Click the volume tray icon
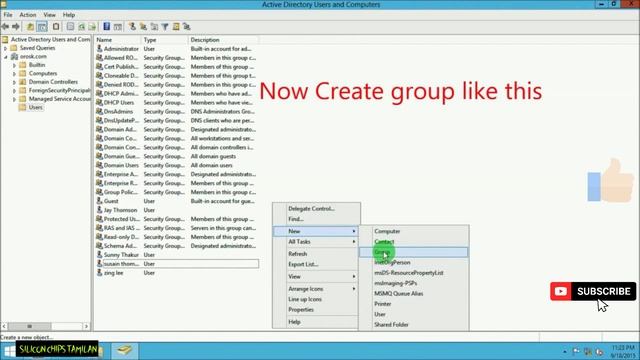The image size is (640, 360). tap(599, 351)
